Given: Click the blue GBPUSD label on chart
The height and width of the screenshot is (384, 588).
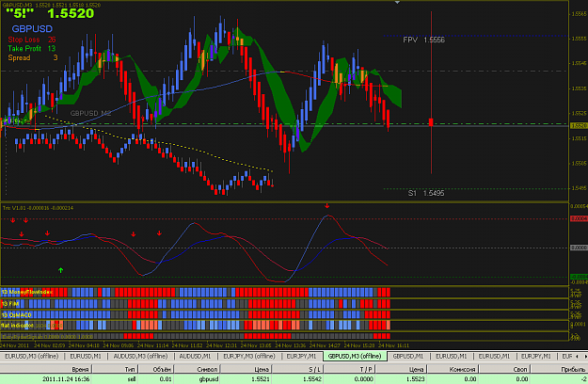Looking at the screenshot, I should 32,29.
